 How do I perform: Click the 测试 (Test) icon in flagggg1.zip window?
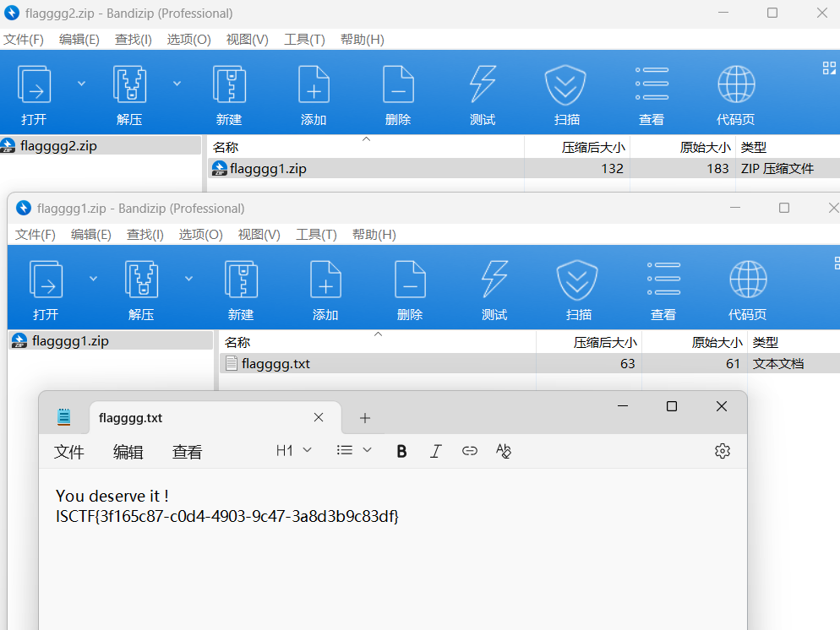pos(494,280)
